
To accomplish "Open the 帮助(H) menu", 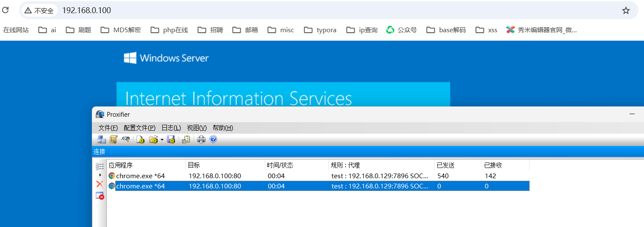I will tap(223, 128).
